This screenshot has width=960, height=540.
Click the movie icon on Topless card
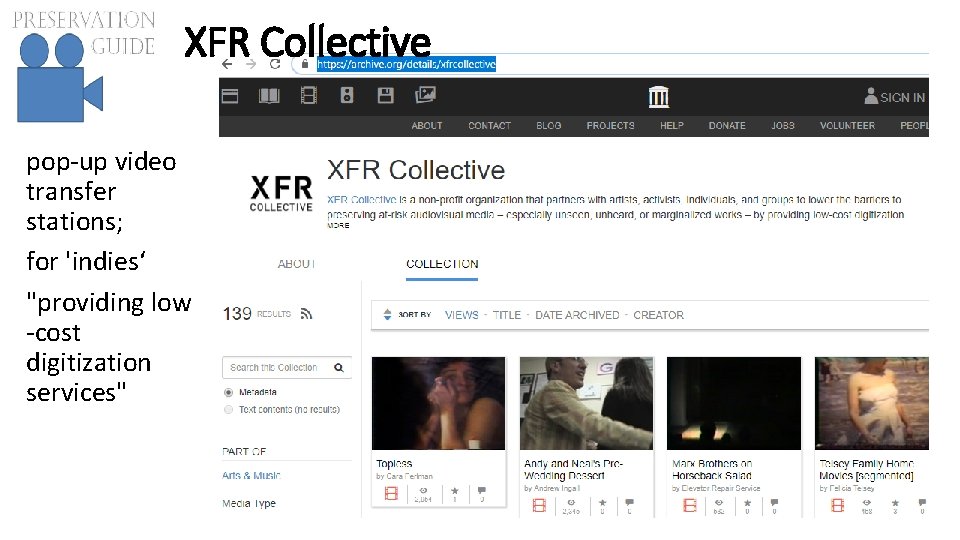391,493
